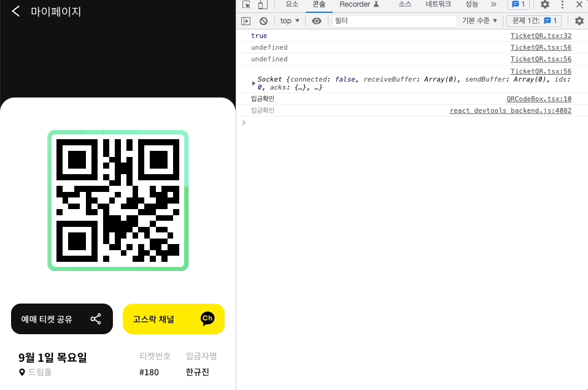
Task: Select the inspect element cursor tool
Action: coord(246,4)
